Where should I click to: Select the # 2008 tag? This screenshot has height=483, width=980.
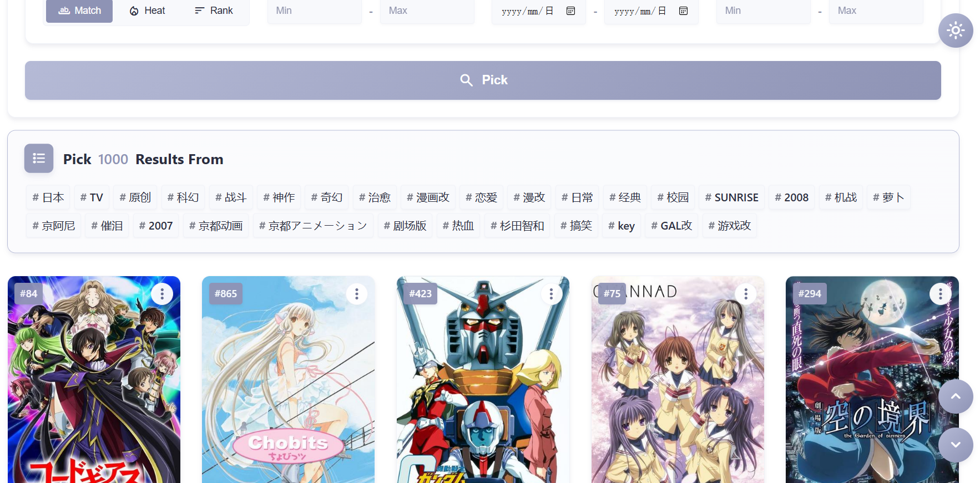point(791,197)
